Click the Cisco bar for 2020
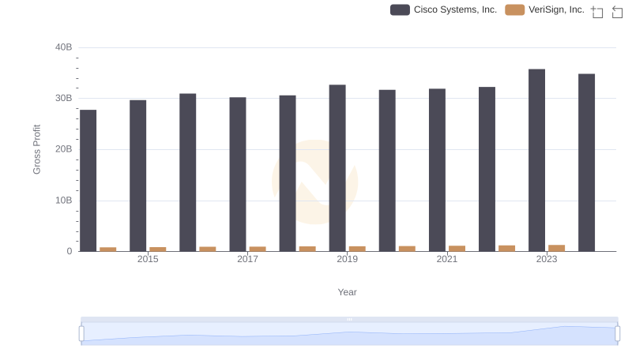This screenshot has height=364, width=632. tap(387, 171)
